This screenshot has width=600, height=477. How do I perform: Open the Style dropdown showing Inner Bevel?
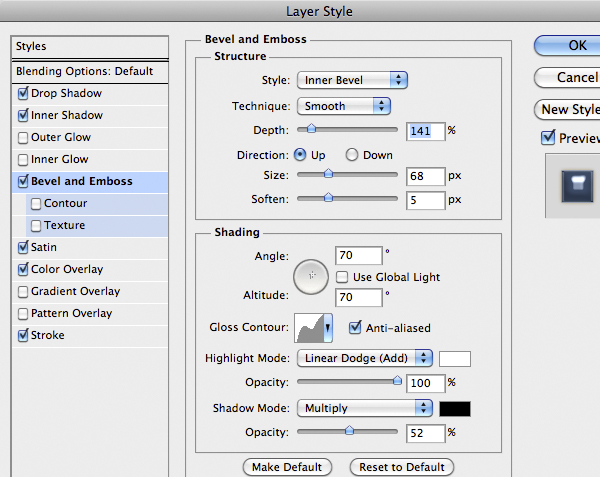(352, 80)
